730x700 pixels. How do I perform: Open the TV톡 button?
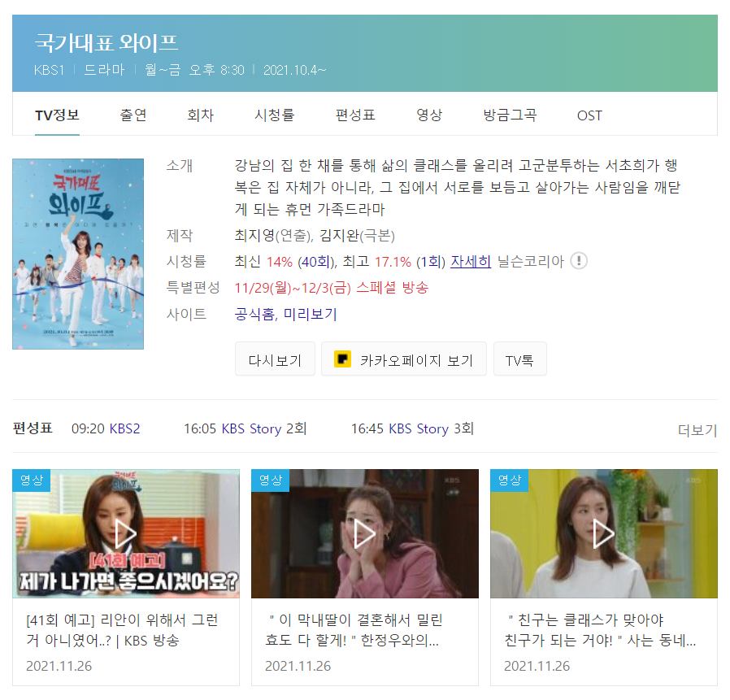(519, 359)
